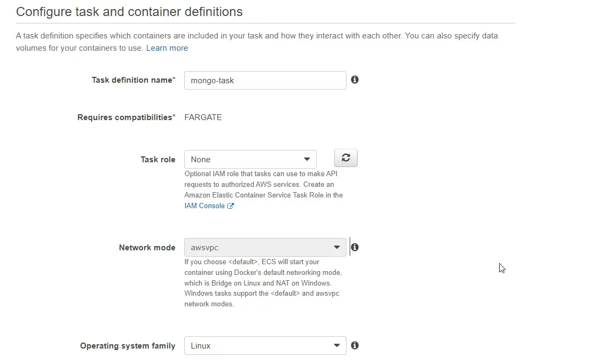Click the Configure task and container definitions heading
Screen dimensions: 615x364
(129, 11)
